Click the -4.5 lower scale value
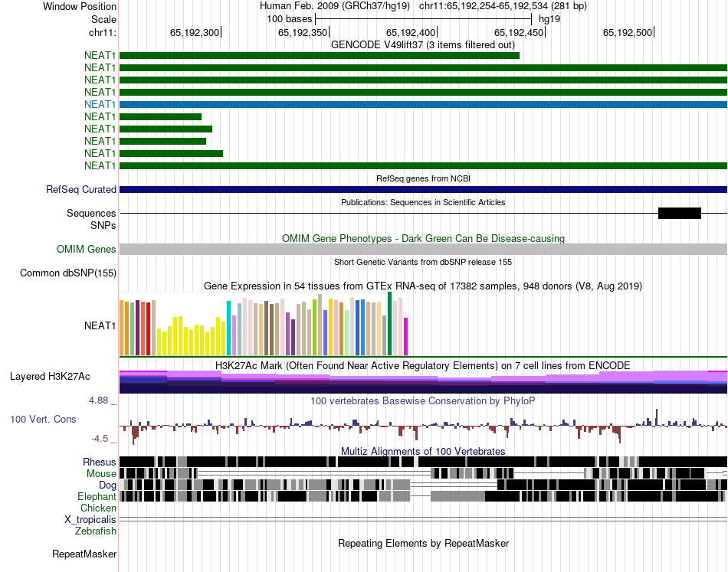This screenshot has height=572, width=728. (100, 439)
